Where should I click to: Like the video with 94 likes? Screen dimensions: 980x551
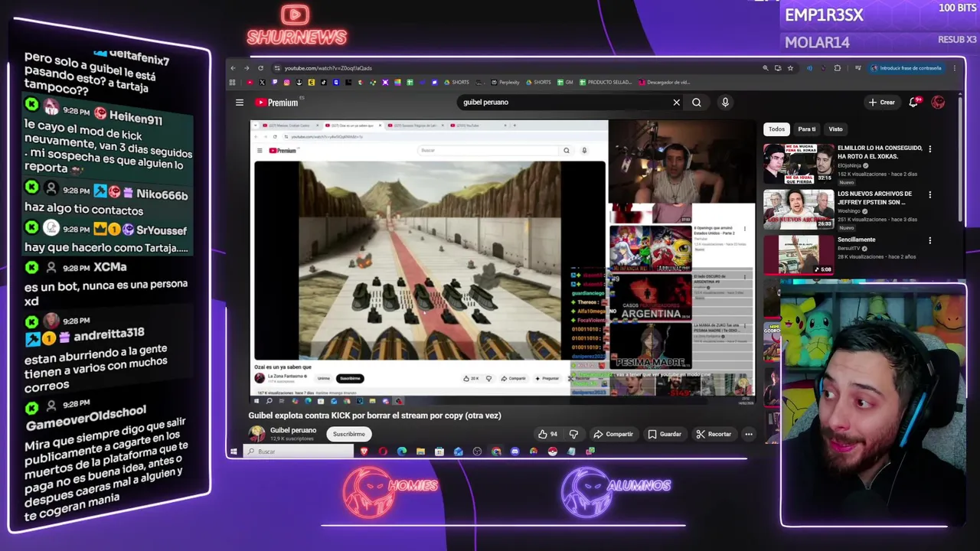(x=547, y=434)
